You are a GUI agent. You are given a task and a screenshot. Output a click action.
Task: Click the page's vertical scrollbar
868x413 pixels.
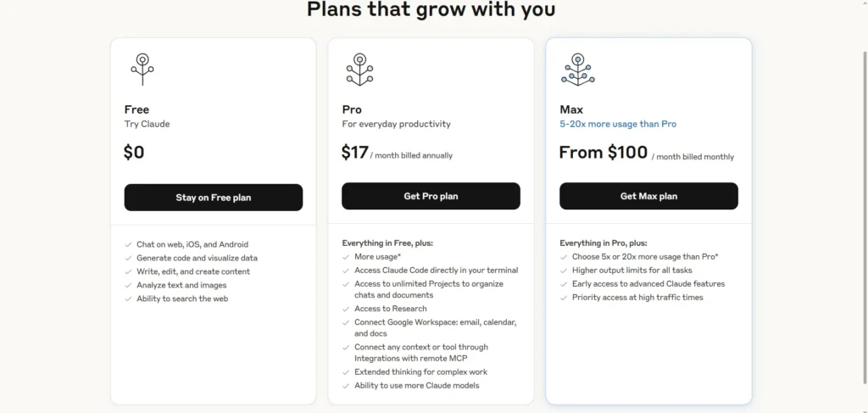coord(865,216)
